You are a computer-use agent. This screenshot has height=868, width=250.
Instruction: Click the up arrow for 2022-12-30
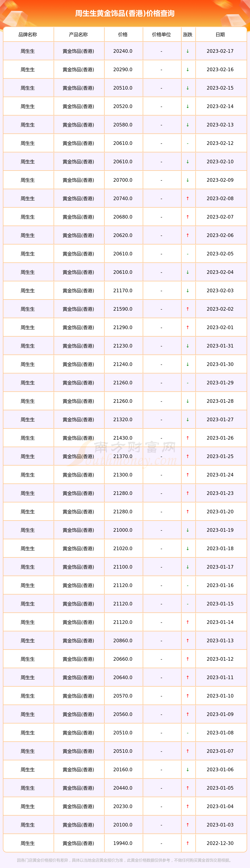[187, 843]
